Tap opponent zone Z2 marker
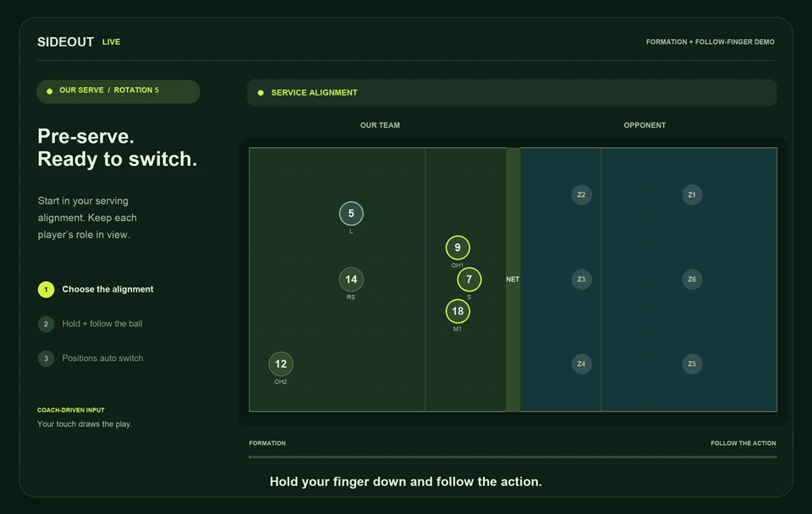Image resolution: width=812 pixels, height=514 pixels. pyautogui.click(x=581, y=194)
